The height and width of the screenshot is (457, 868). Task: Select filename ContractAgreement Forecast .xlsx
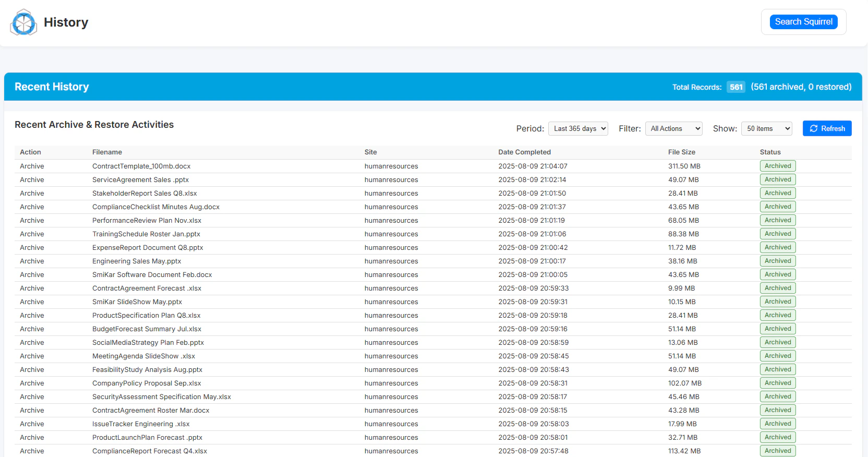147,288
